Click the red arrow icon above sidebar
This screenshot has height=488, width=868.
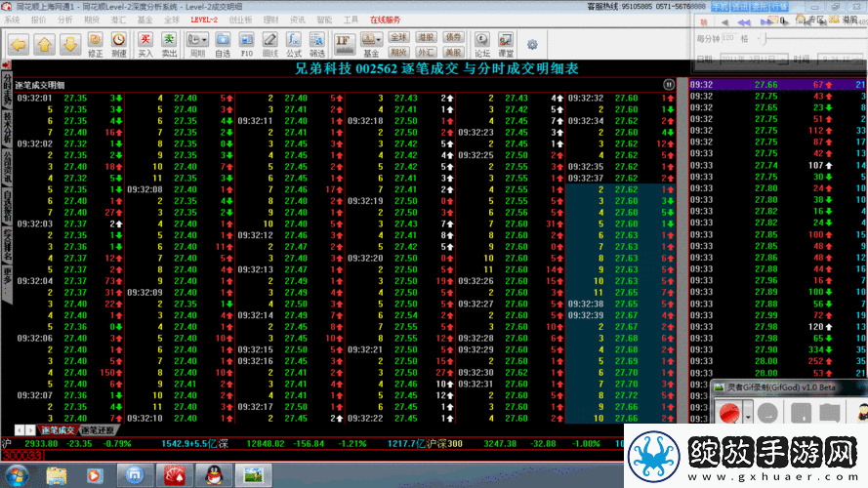pos(6,64)
